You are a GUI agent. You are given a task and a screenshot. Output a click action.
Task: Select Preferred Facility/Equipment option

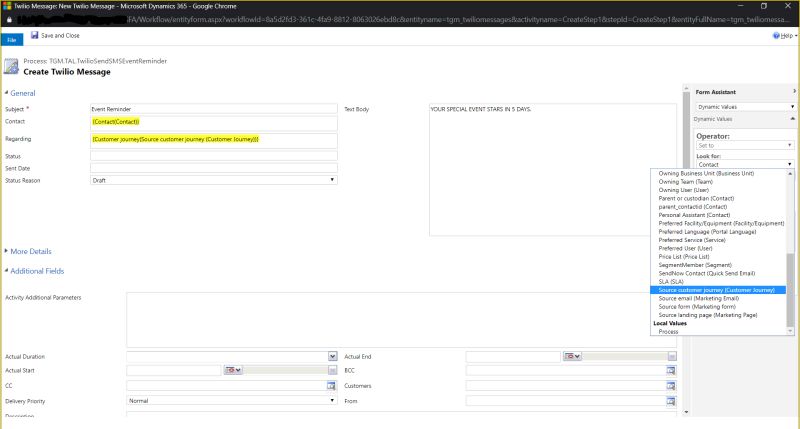pyautogui.click(x=721, y=223)
